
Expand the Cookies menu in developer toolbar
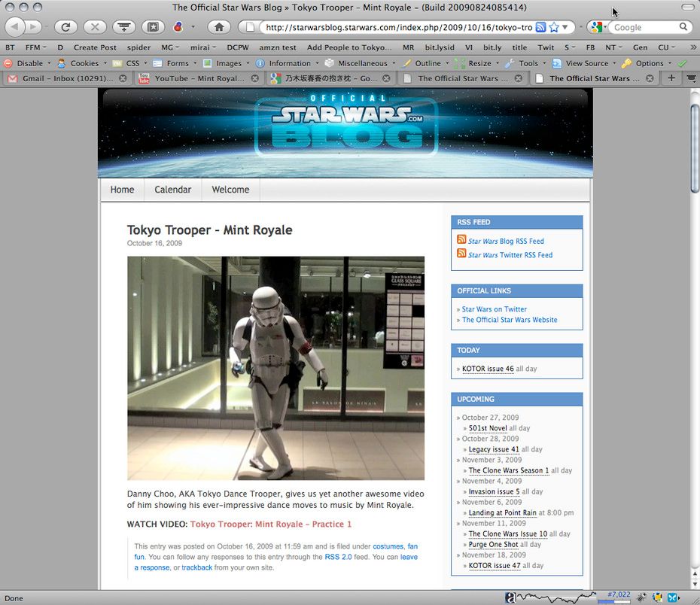click(84, 63)
